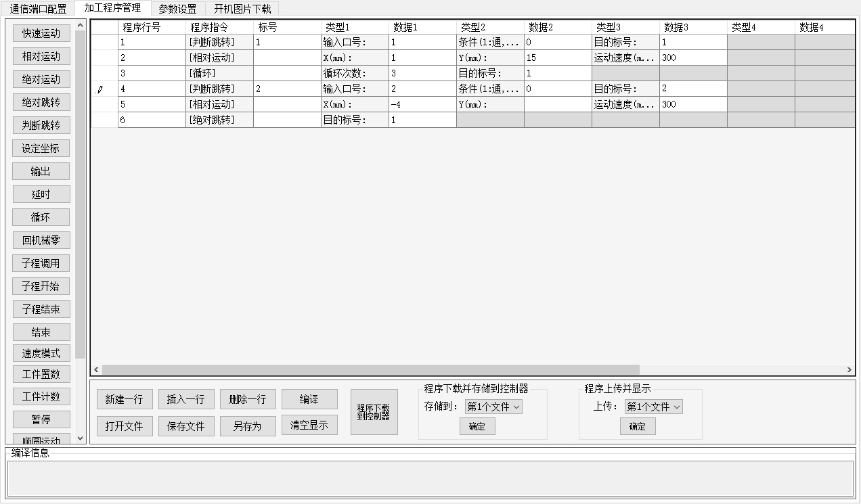Click the table's horizontal scroll right arrow
Viewport: 861px width, 504px height.
(x=849, y=370)
